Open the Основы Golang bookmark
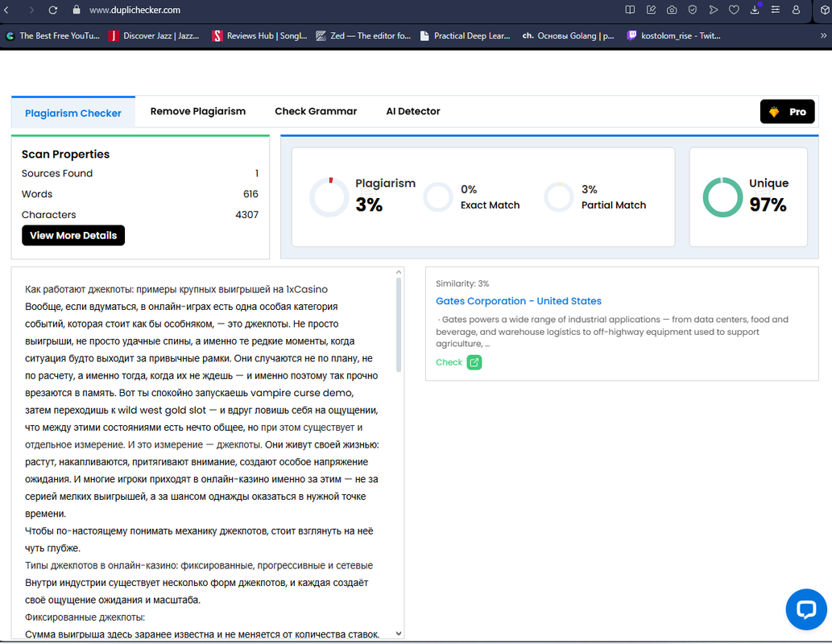 coord(569,35)
